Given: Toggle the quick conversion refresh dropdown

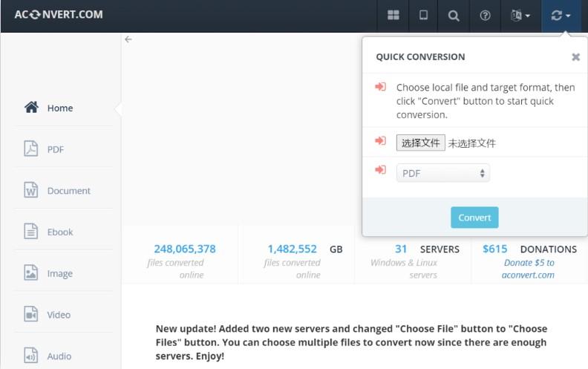Looking at the screenshot, I should (561, 16).
